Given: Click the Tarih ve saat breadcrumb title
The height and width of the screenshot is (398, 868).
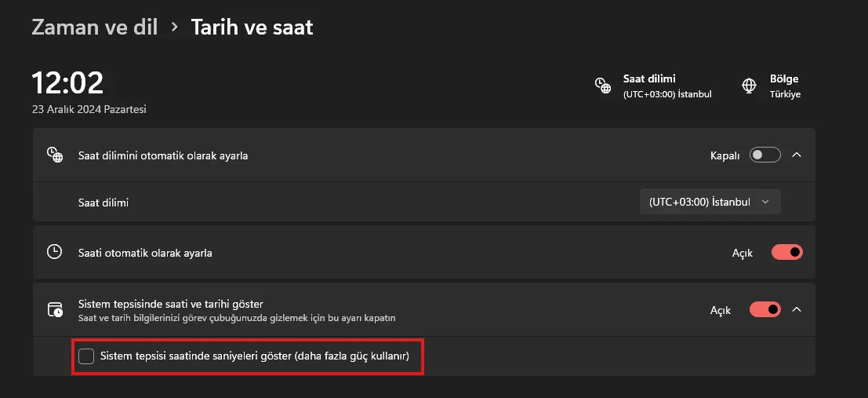Looking at the screenshot, I should 252,27.
